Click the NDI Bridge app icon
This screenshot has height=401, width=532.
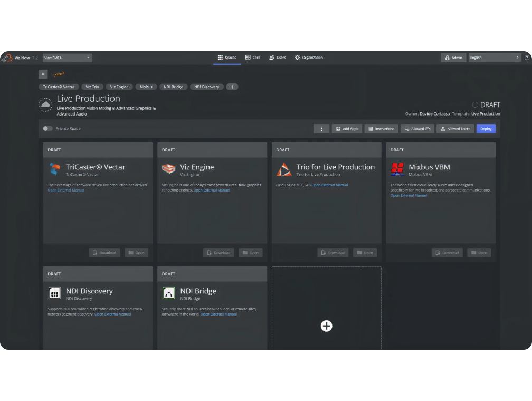click(x=169, y=293)
